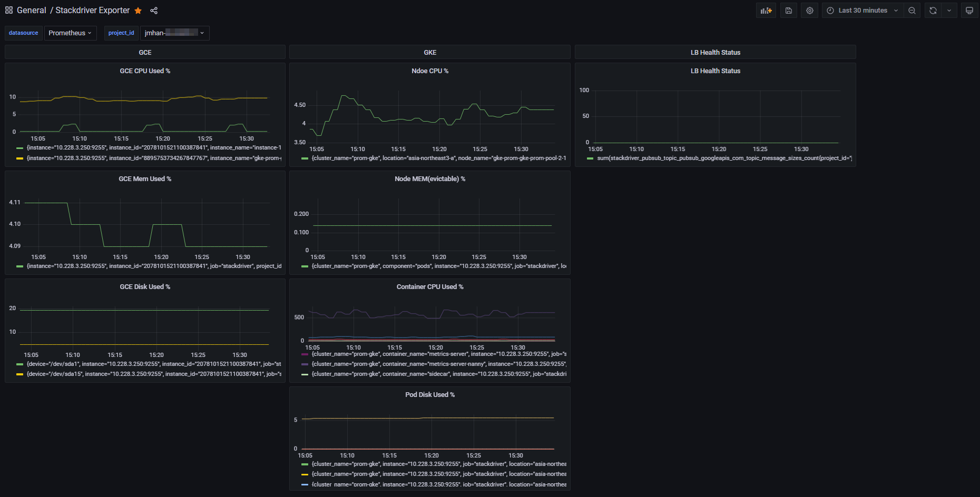Open the Prometheus datasource dropdown
Image resolution: width=980 pixels, height=497 pixels.
70,33
